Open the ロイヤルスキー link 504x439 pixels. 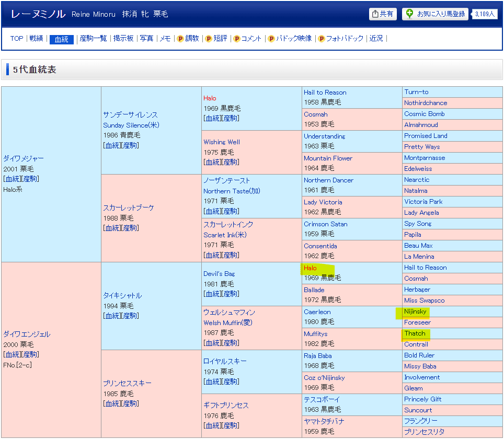(x=225, y=361)
